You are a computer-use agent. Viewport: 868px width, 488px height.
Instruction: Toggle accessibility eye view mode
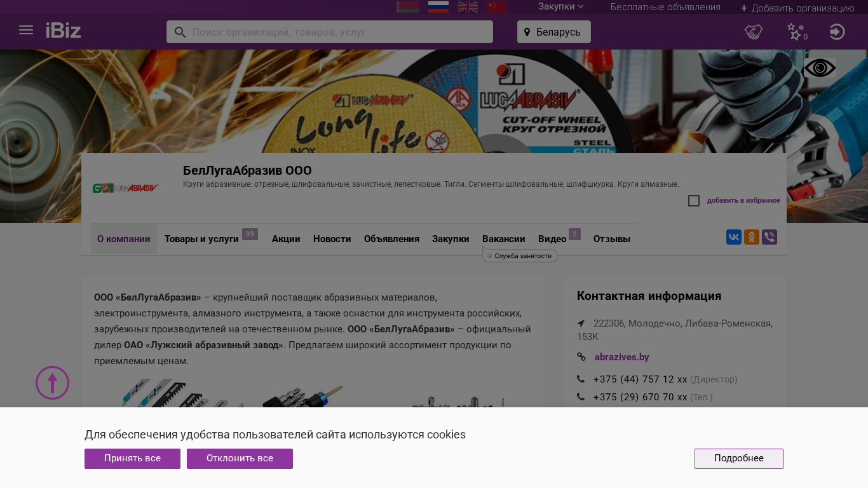(x=820, y=68)
